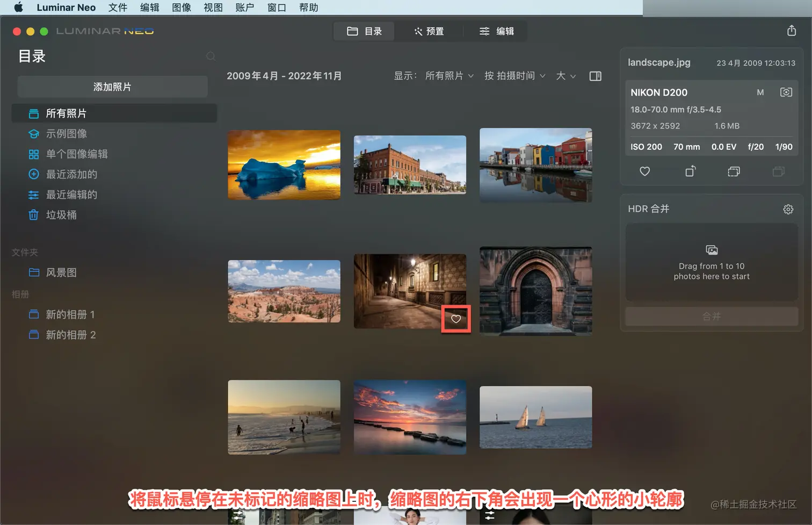
Task: Select 所有照片 in the sidebar
Action: click(x=114, y=113)
